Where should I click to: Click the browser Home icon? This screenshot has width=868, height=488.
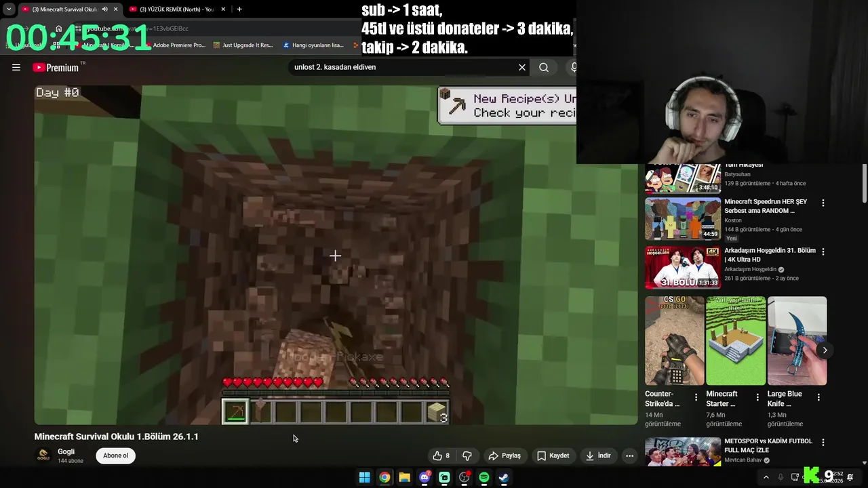coord(59,28)
